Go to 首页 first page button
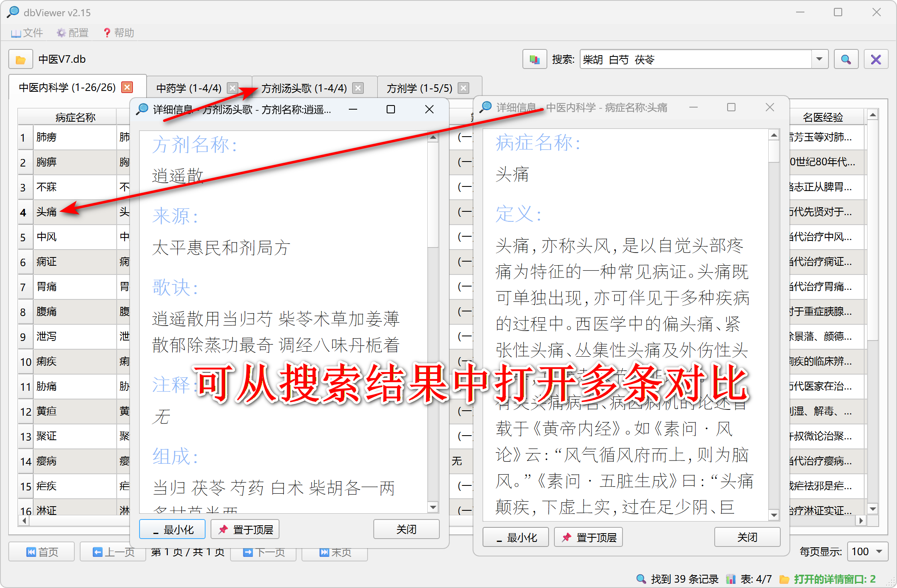897x588 pixels. tap(42, 552)
